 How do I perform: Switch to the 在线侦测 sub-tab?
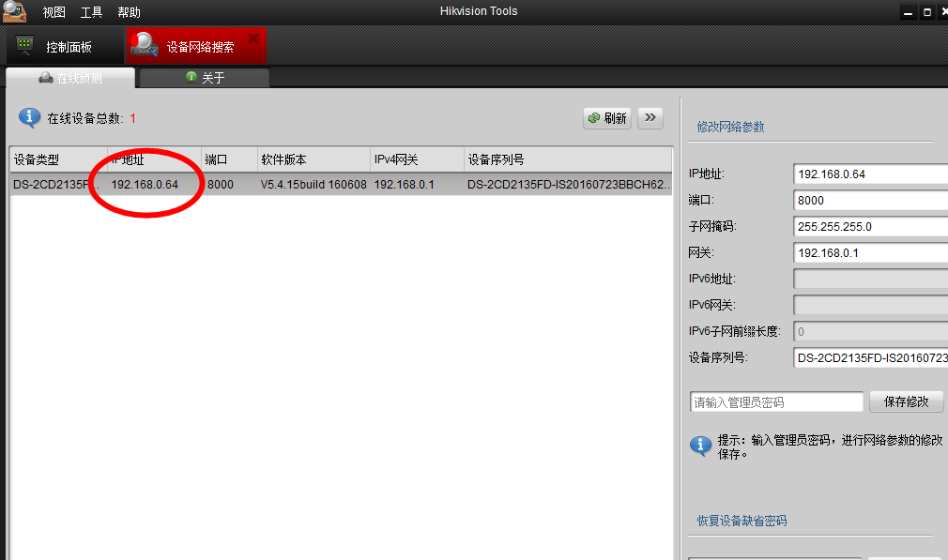[70, 78]
